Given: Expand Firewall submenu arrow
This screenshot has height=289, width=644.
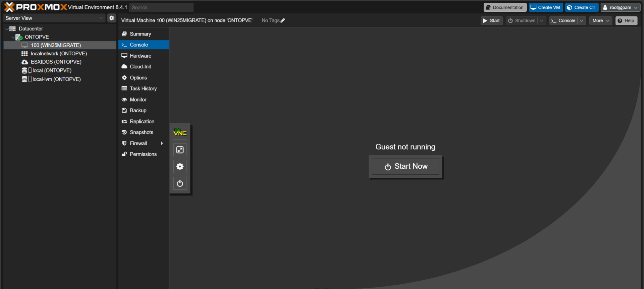Looking at the screenshot, I should tap(162, 143).
